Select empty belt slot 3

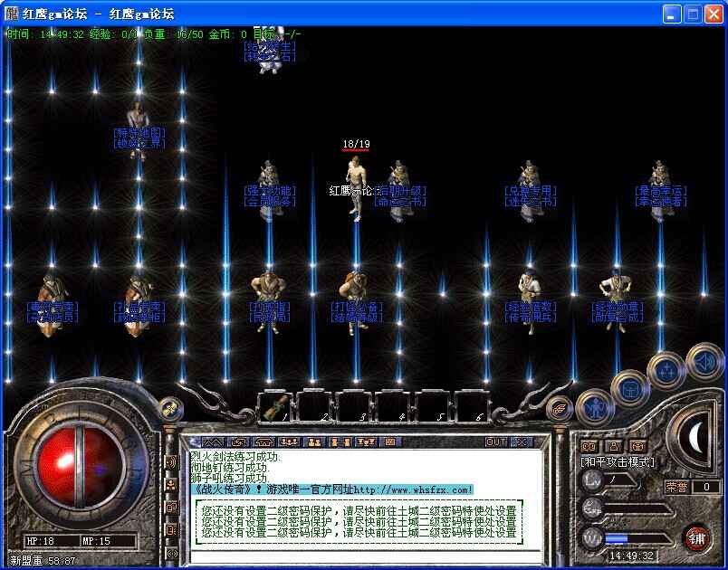click(354, 407)
